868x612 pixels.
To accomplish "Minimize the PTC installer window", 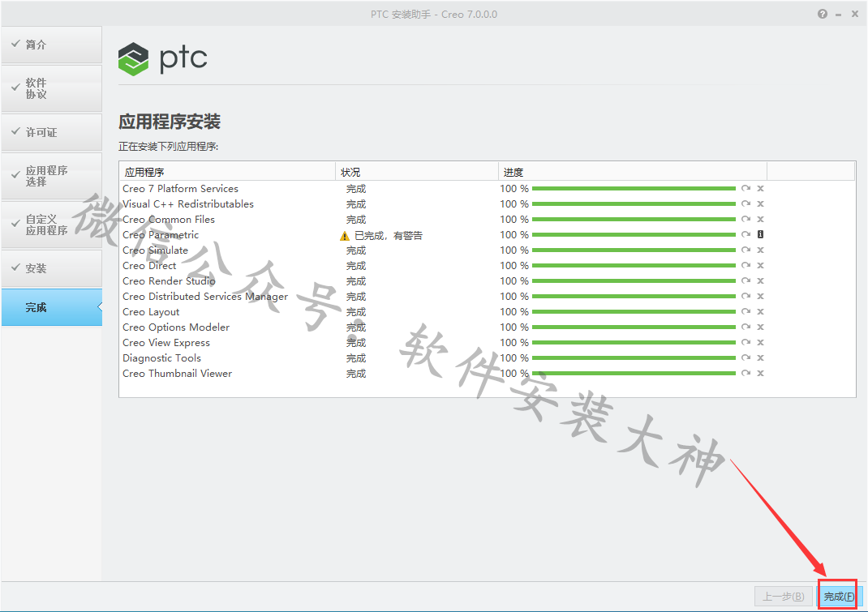I will (839, 15).
